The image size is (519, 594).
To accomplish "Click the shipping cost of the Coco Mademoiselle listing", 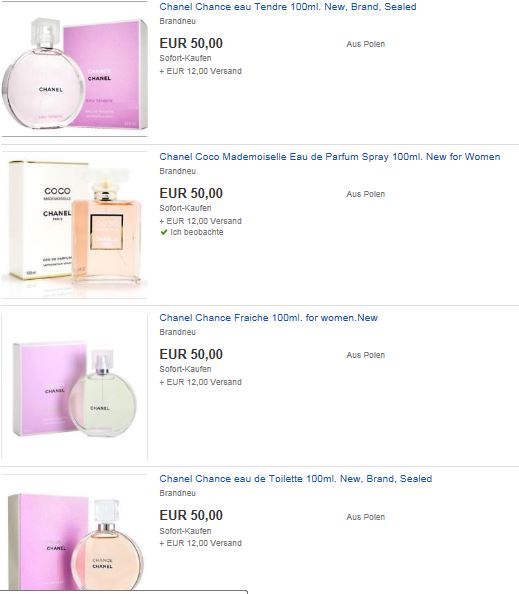I will pos(200,221).
